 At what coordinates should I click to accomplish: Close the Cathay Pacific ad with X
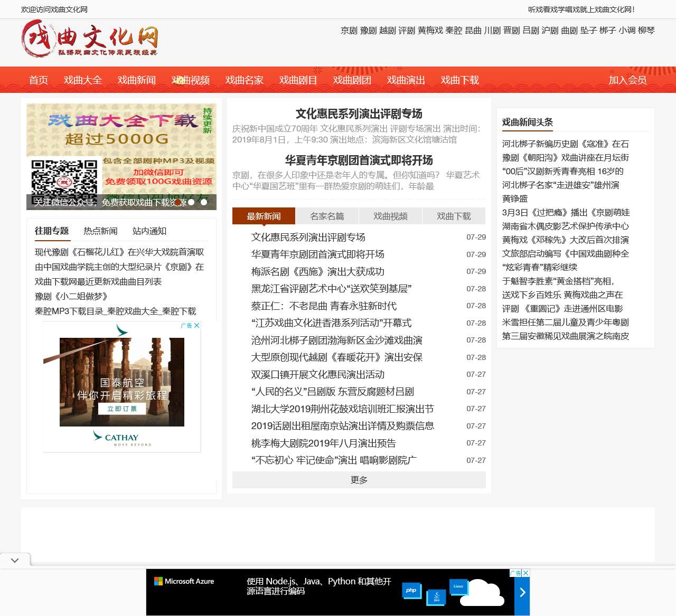coord(197,326)
